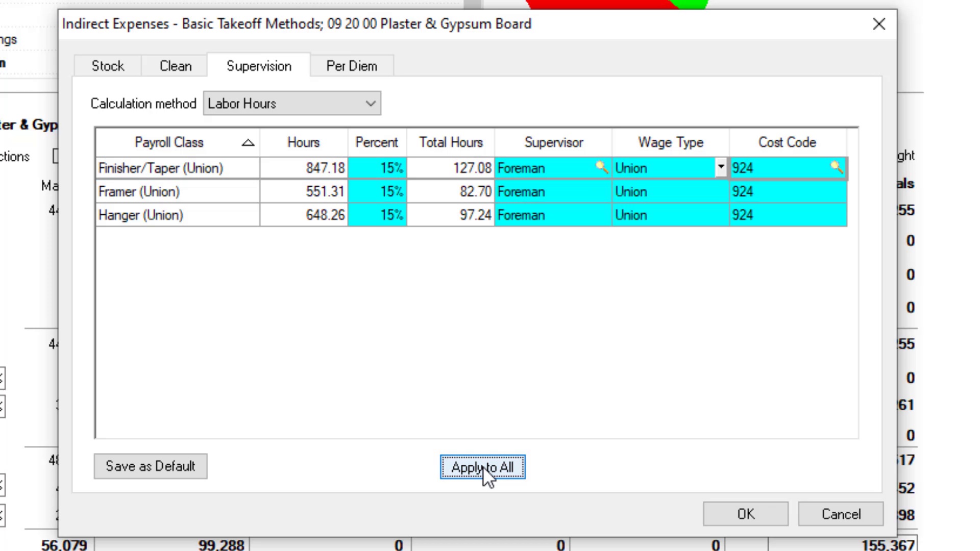Click Save as Default button

pos(150,466)
